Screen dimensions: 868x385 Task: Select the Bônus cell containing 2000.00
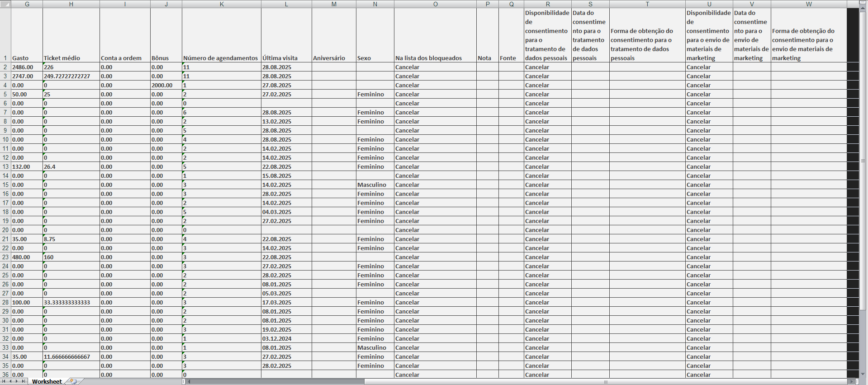coord(166,85)
